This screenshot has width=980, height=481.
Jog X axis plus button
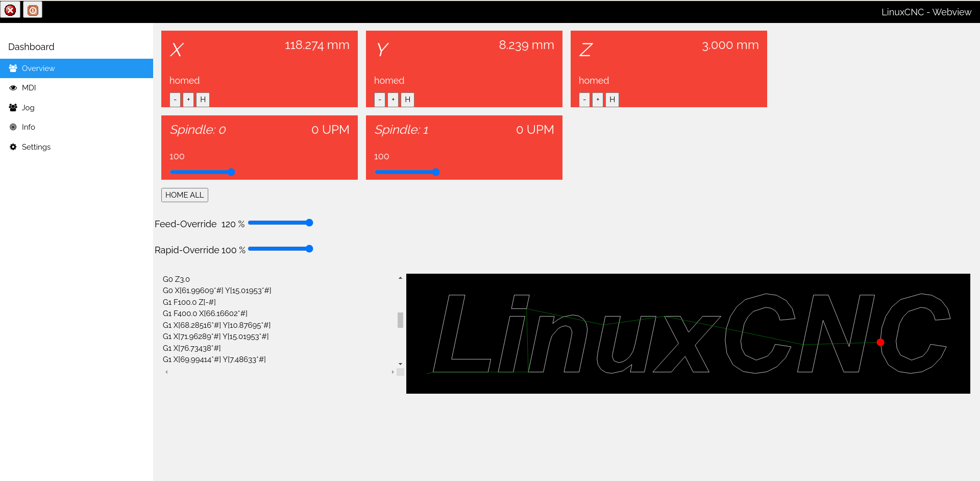point(188,100)
